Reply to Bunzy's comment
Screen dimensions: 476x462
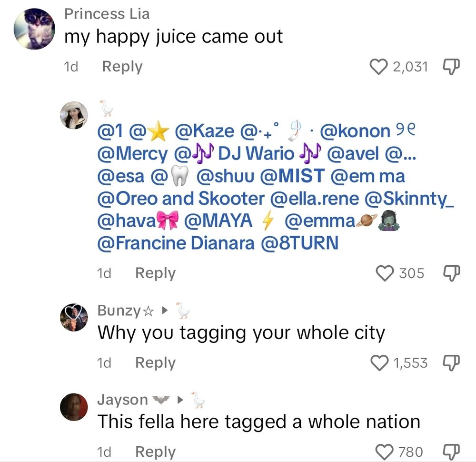click(x=156, y=362)
